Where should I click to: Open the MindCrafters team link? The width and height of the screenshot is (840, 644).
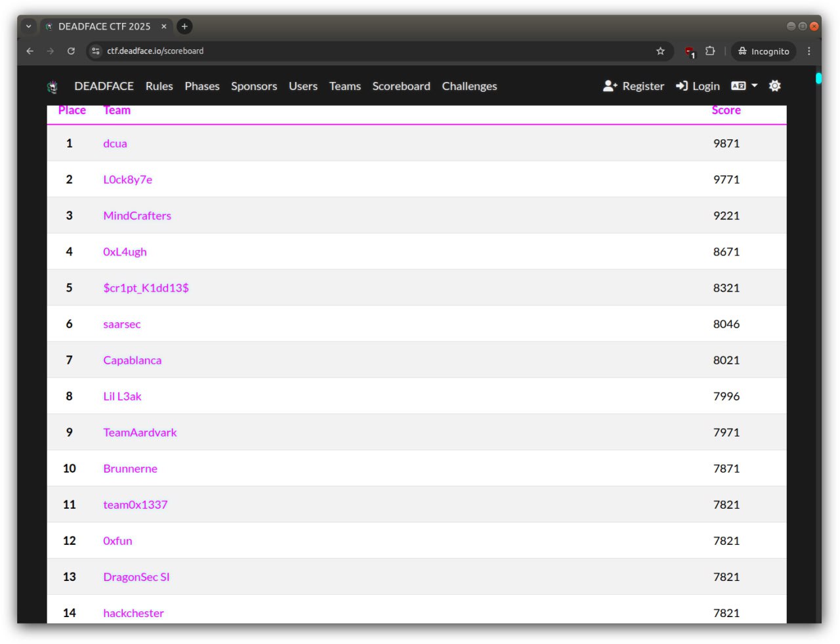point(137,215)
